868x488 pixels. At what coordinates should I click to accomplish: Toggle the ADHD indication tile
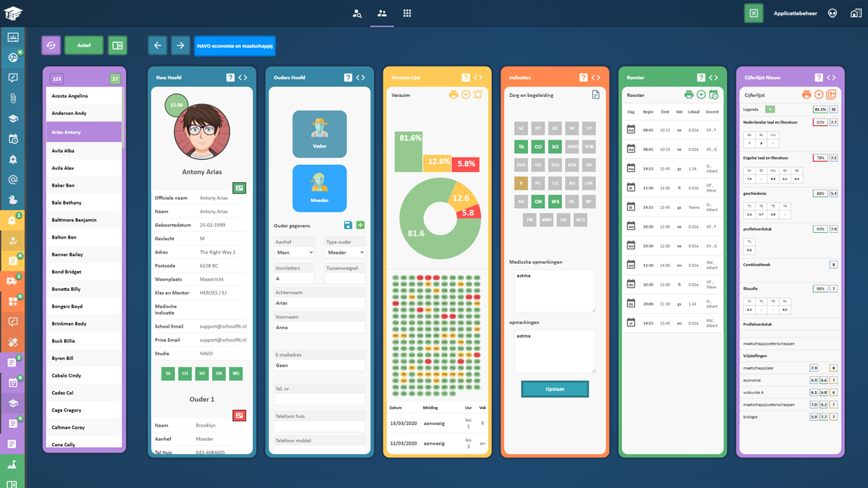[x=572, y=147]
